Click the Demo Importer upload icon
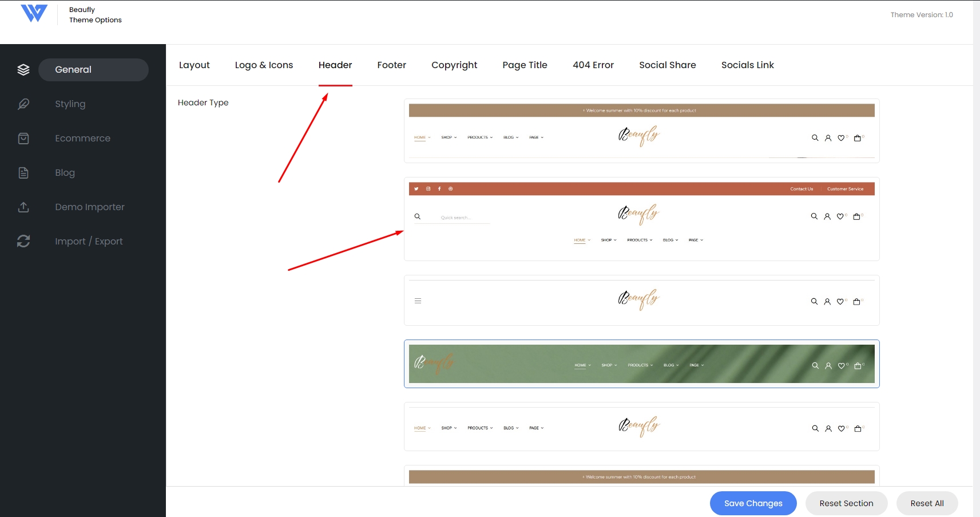Screen dimensions: 980x517 23,207
